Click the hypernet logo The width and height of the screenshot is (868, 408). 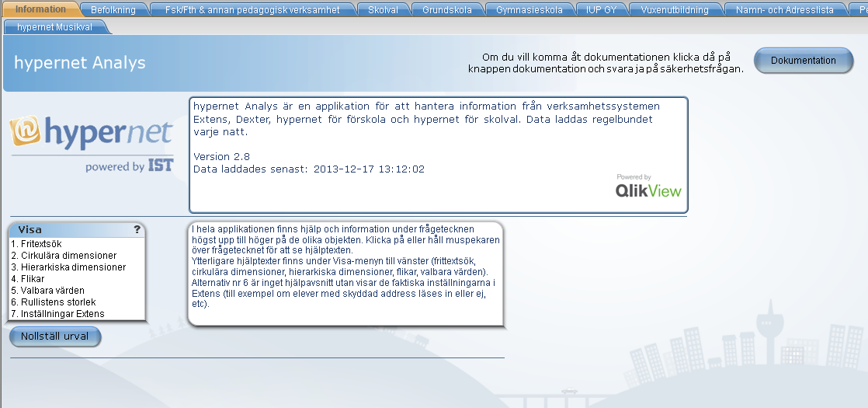(x=92, y=144)
